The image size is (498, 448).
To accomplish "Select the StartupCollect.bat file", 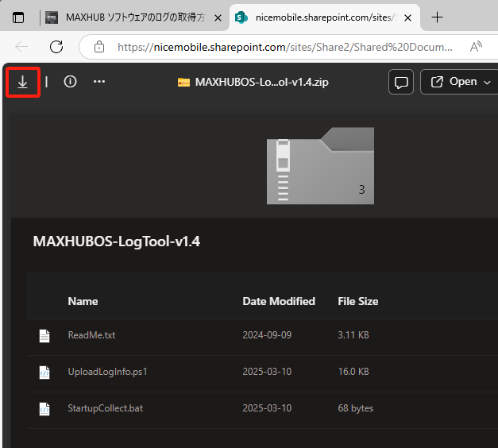I will tap(106, 408).
